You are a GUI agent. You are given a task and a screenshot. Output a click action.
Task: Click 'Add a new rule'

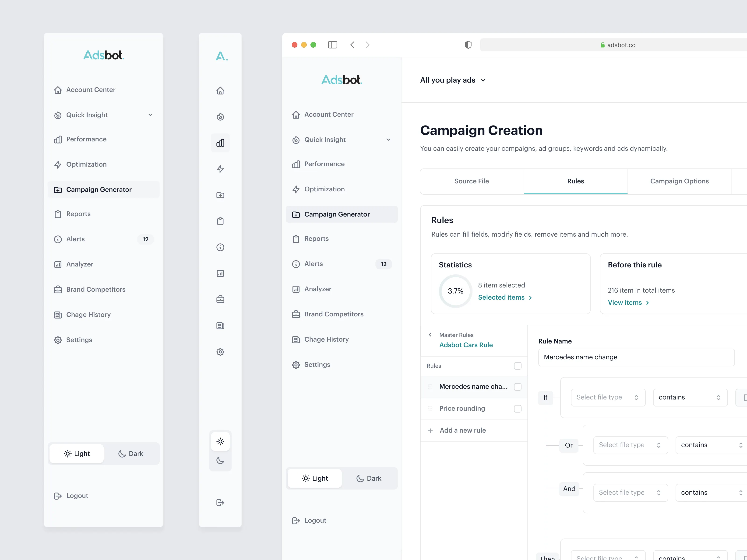[x=463, y=430]
